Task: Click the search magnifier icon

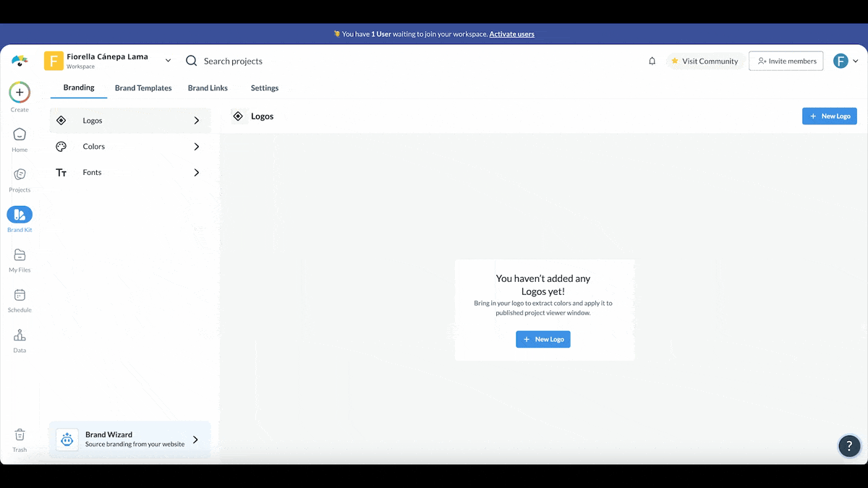Action: coord(192,61)
